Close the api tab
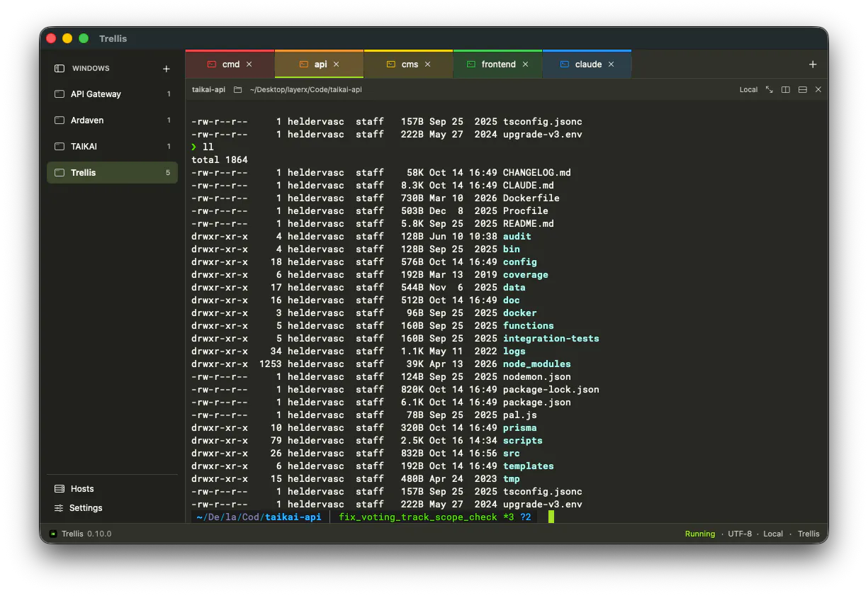The height and width of the screenshot is (596, 868). pos(337,64)
